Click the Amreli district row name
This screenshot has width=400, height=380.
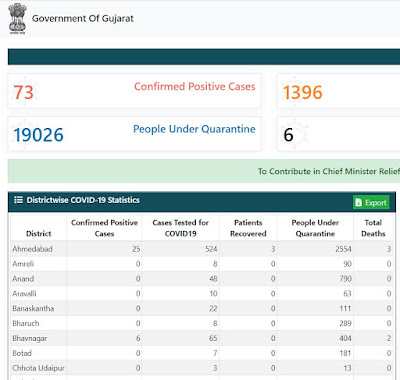point(23,264)
